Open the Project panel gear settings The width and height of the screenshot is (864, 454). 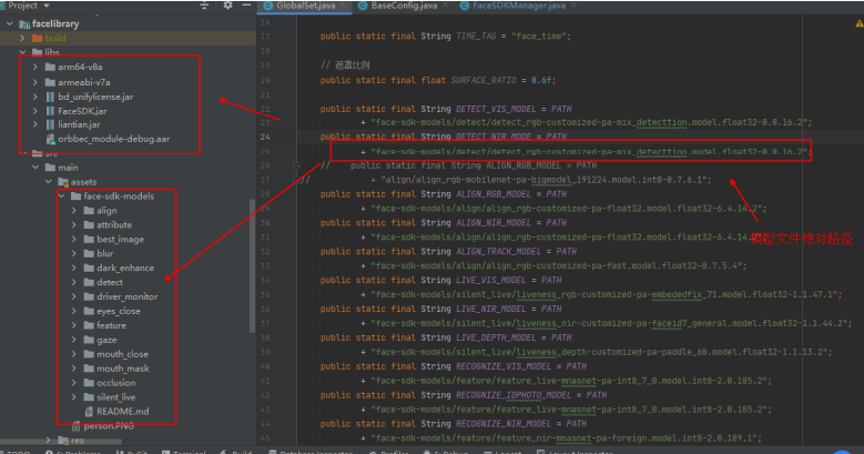tap(228, 6)
